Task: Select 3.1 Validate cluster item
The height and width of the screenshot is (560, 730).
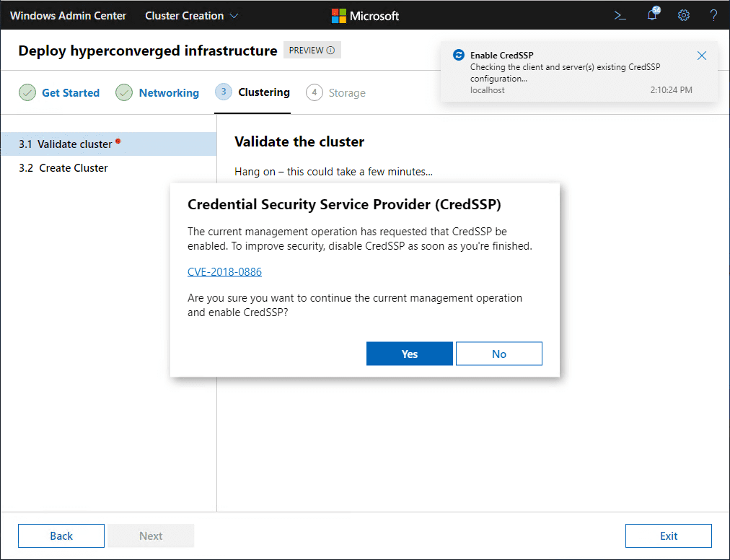Action: pos(66,144)
